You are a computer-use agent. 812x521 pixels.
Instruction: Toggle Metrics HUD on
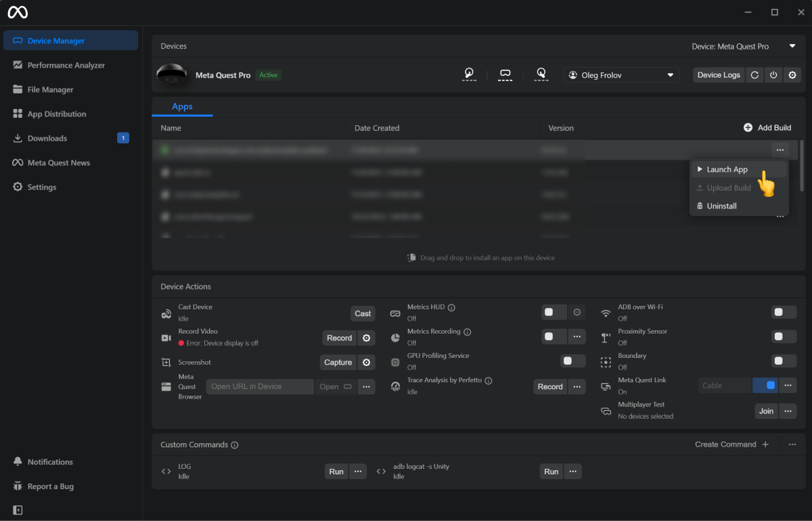coord(554,313)
